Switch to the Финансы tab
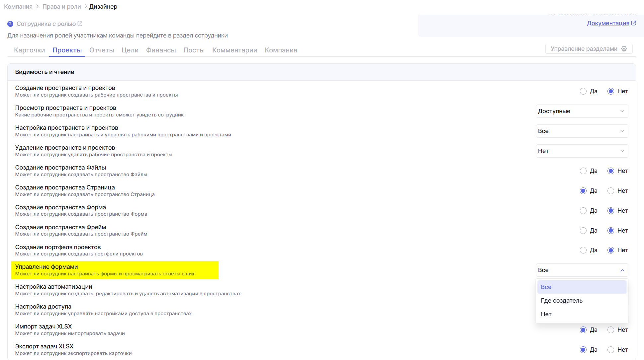The height and width of the screenshot is (360, 644). click(161, 50)
